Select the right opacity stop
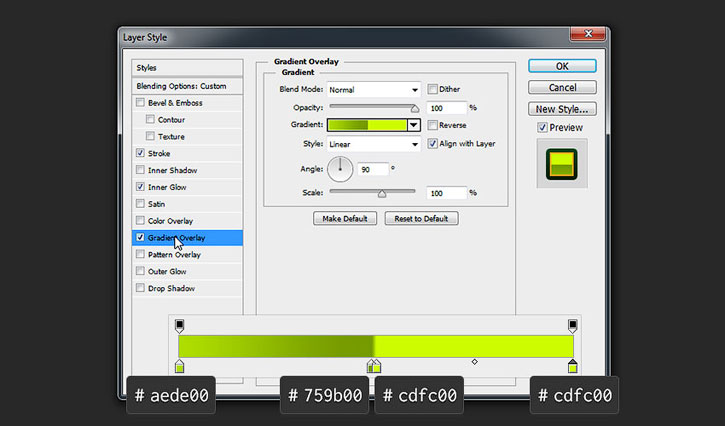 point(572,326)
